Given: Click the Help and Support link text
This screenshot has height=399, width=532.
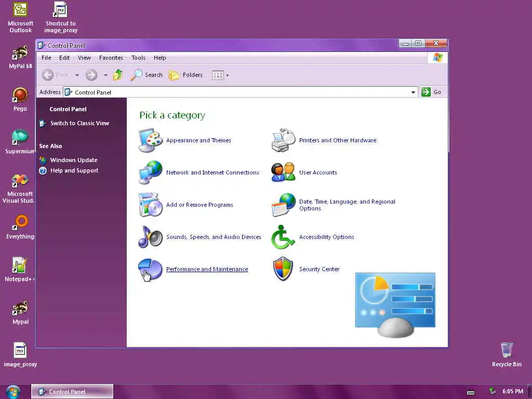Looking at the screenshot, I should [x=74, y=170].
